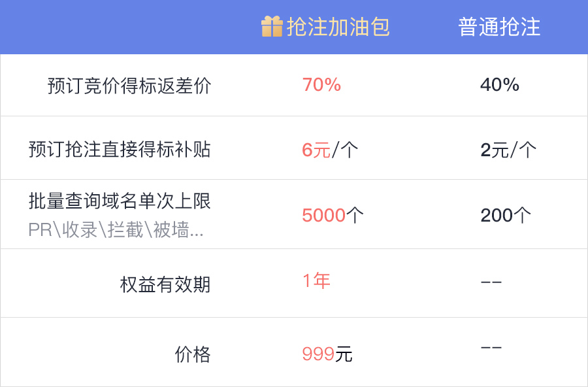Image resolution: width=588 pixels, height=387 pixels.
Task: Click the 40% value
Action: pyautogui.click(x=500, y=85)
